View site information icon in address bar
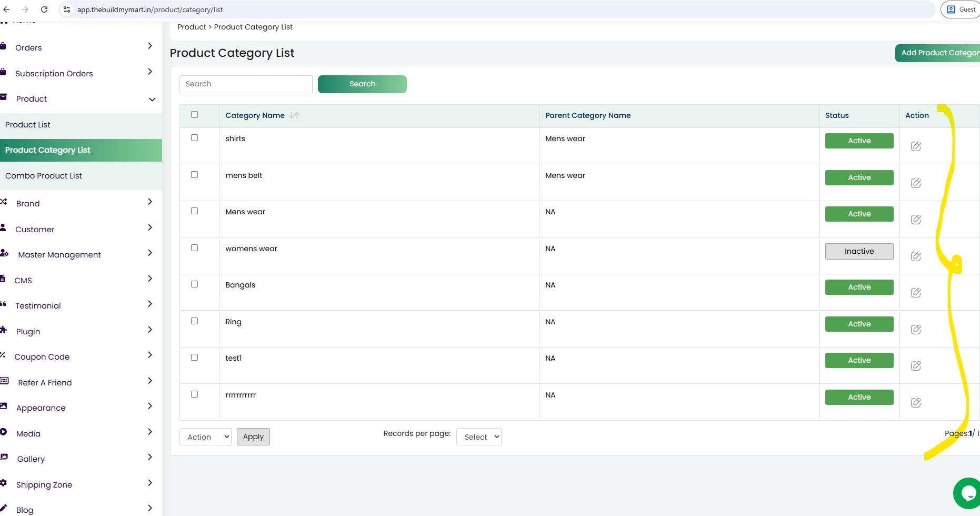This screenshot has width=980, height=516. [67, 9]
